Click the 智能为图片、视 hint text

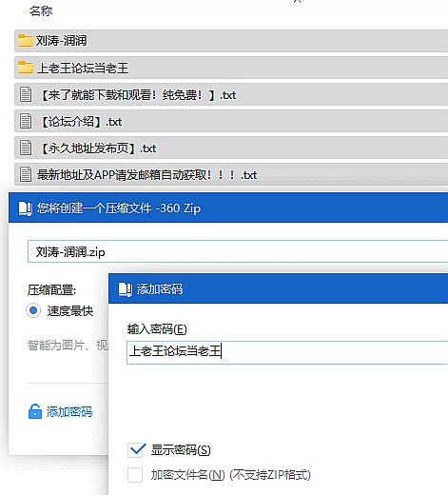[68, 346]
